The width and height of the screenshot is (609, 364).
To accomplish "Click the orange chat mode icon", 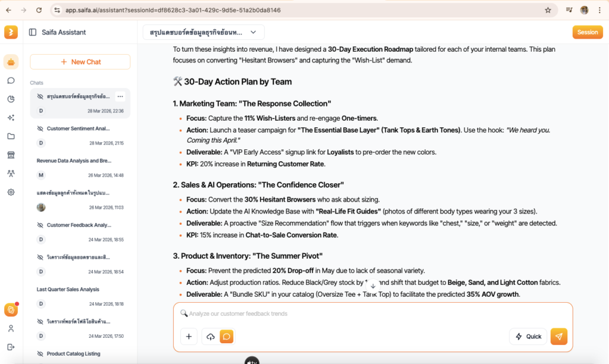I will (x=227, y=337).
